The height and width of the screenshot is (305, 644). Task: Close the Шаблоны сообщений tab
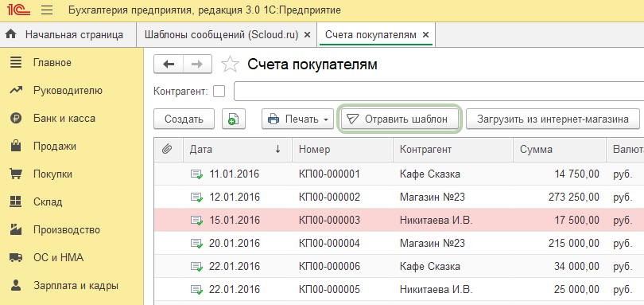pyautogui.click(x=307, y=35)
